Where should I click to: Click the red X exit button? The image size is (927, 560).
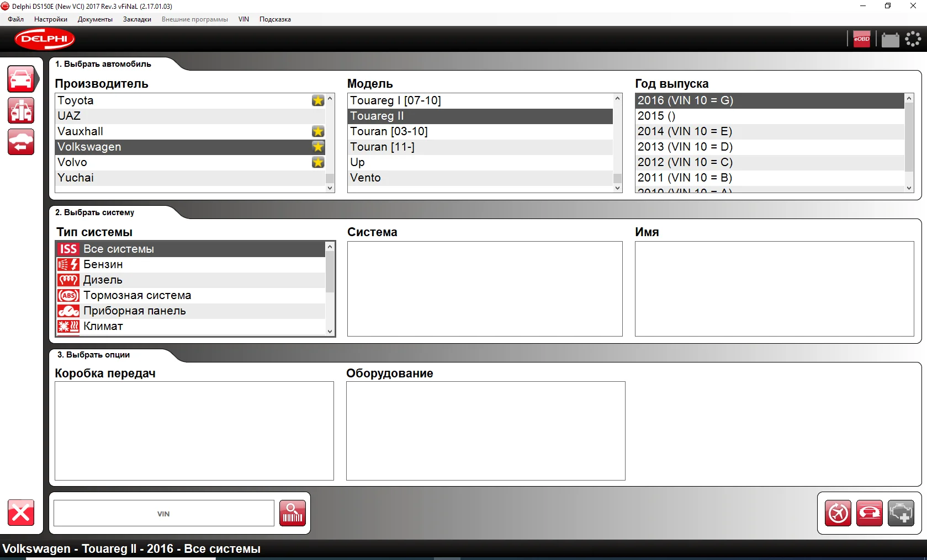21,513
